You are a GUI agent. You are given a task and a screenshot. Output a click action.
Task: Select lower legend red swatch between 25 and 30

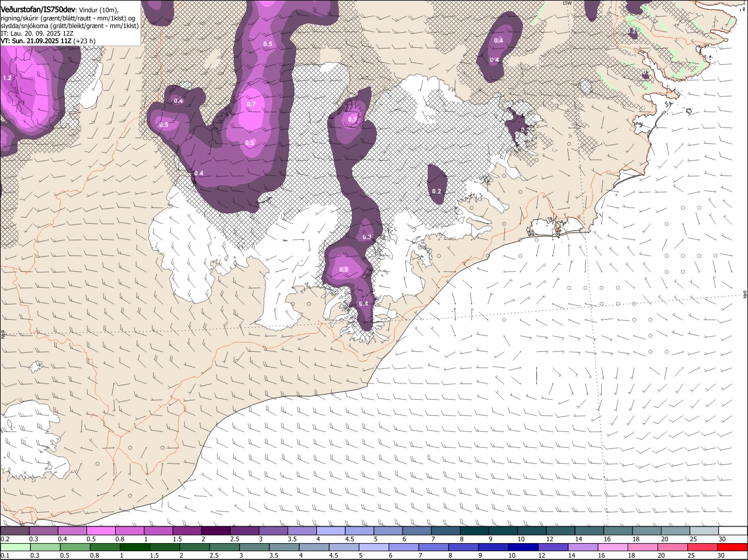702,547
